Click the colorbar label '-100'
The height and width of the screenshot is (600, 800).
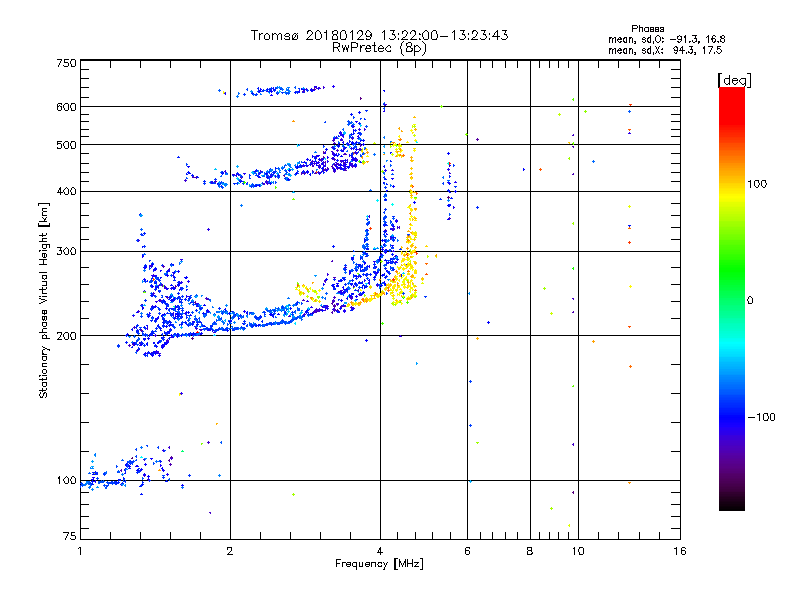[x=761, y=417]
